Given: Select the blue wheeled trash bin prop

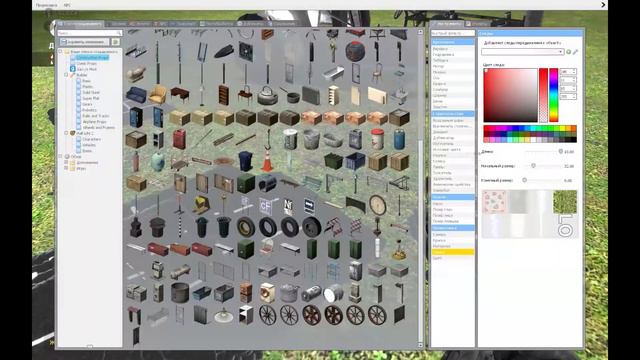Looking at the screenshot, I should [246, 162].
